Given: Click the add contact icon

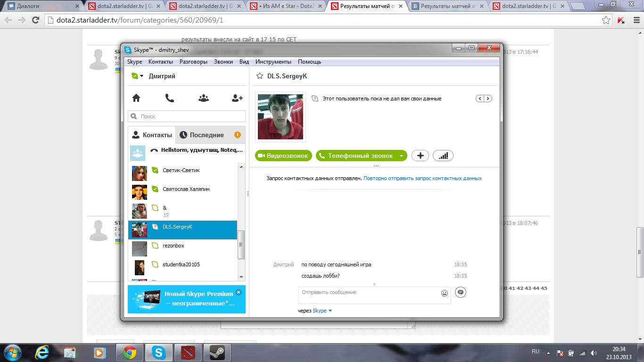Looking at the screenshot, I should [237, 98].
